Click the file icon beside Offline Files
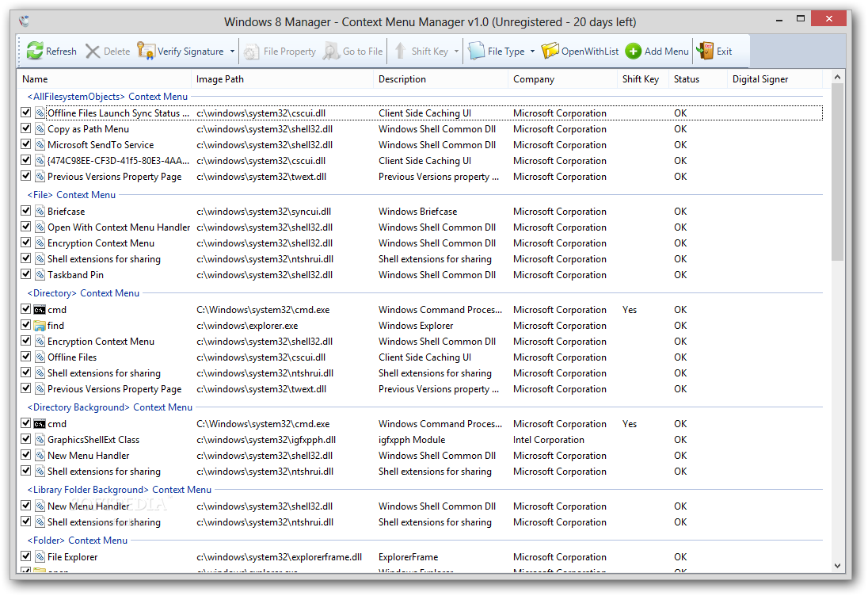Image resolution: width=868 pixels, height=596 pixels. point(40,357)
